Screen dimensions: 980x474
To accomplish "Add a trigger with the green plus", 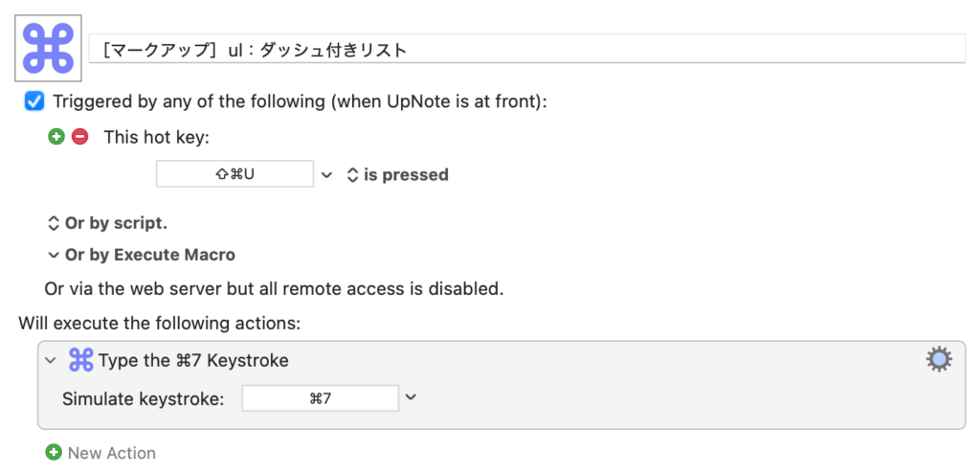I will [x=56, y=136].
